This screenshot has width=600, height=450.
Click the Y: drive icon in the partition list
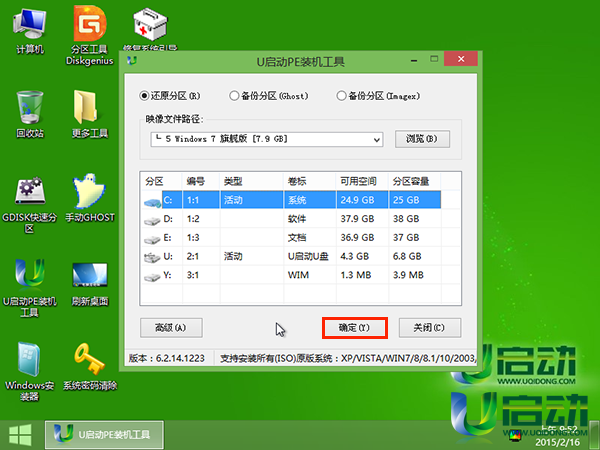tap(152, 277)
